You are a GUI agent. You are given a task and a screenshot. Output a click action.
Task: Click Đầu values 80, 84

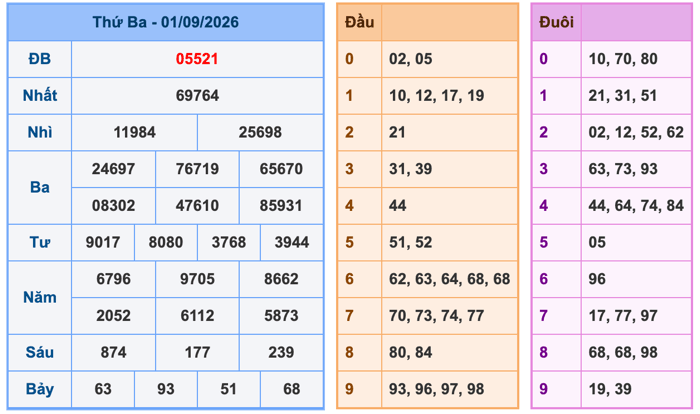pos(411,352)
